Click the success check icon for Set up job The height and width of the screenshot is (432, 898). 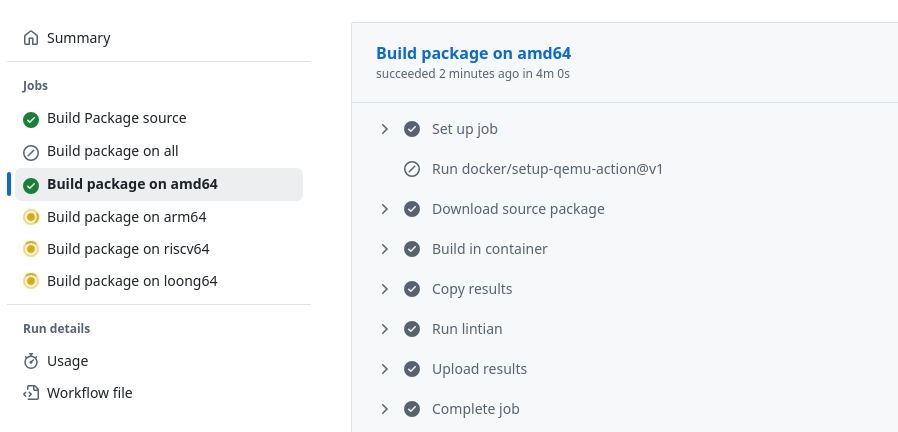point(412,129)
